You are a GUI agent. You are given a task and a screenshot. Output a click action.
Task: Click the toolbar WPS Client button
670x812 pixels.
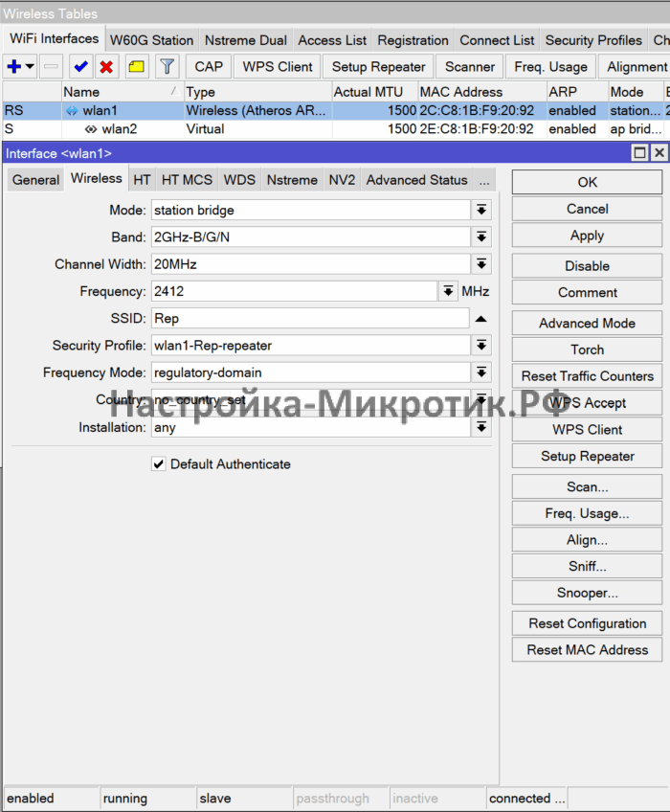click(278, 67)
